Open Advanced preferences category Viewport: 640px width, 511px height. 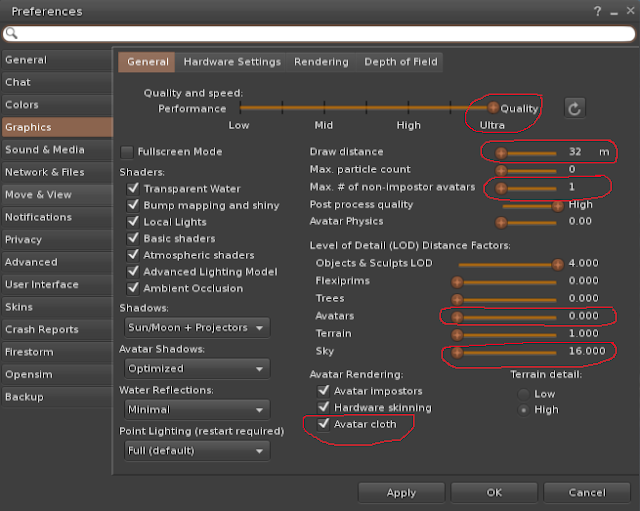click(57, 262)
